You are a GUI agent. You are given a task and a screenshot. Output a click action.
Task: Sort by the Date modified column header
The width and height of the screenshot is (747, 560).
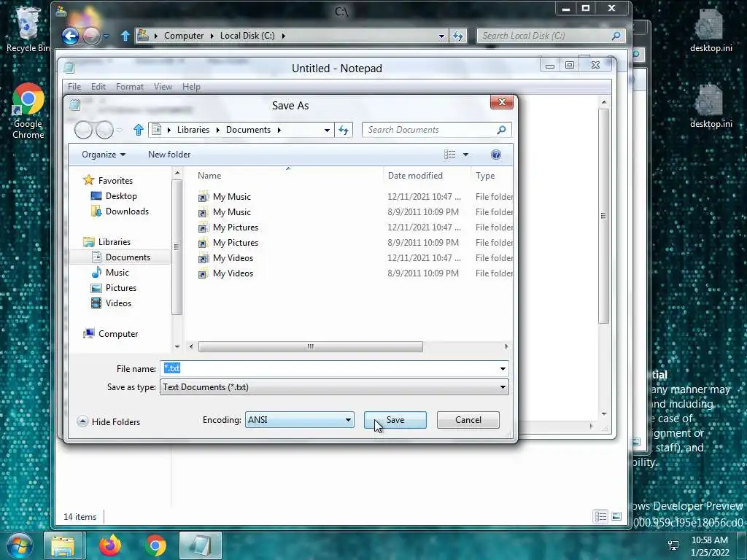pyautogui.click(x=415, y=176)
